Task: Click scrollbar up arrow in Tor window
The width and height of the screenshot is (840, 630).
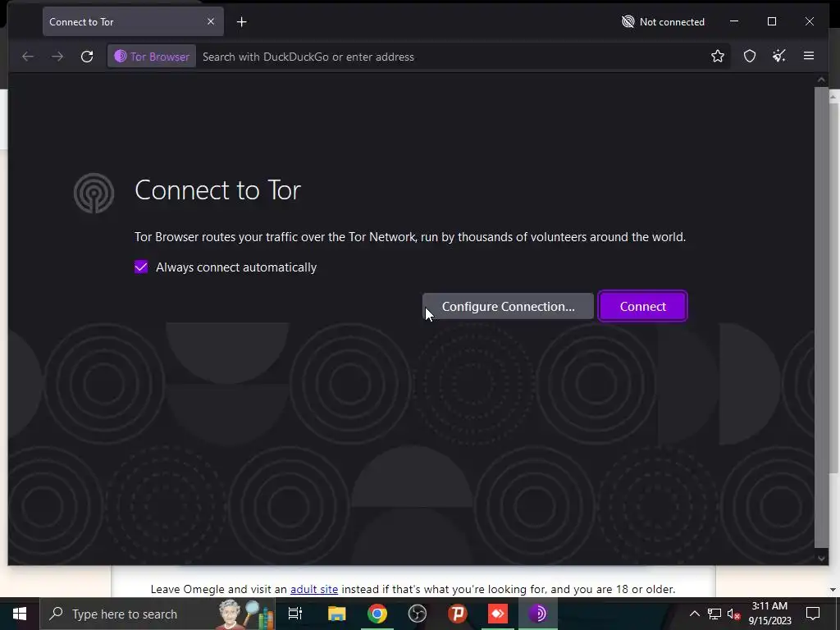Action: (x=821, y=80)
